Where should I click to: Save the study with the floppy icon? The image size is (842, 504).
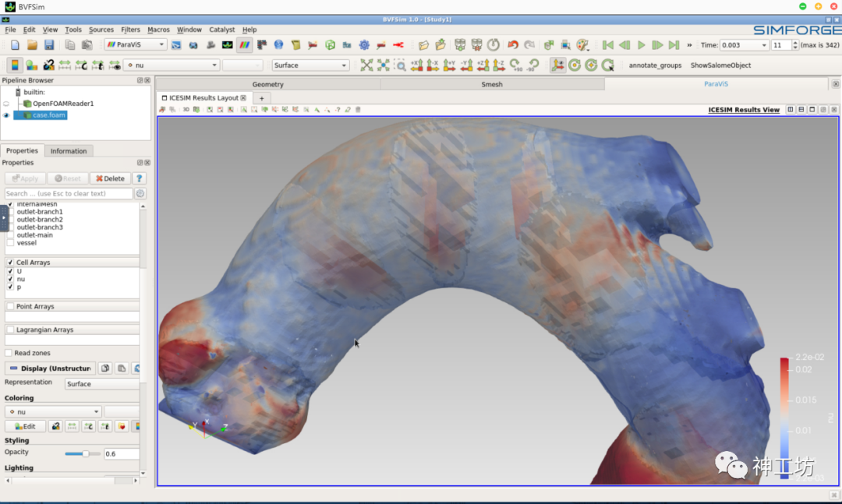click(x=49, y=45)
